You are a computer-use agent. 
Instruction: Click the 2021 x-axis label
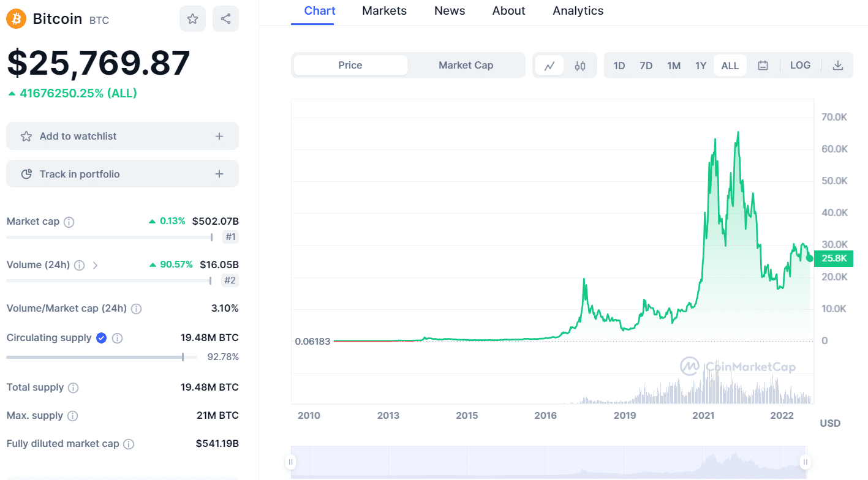(x=703, y=415)
